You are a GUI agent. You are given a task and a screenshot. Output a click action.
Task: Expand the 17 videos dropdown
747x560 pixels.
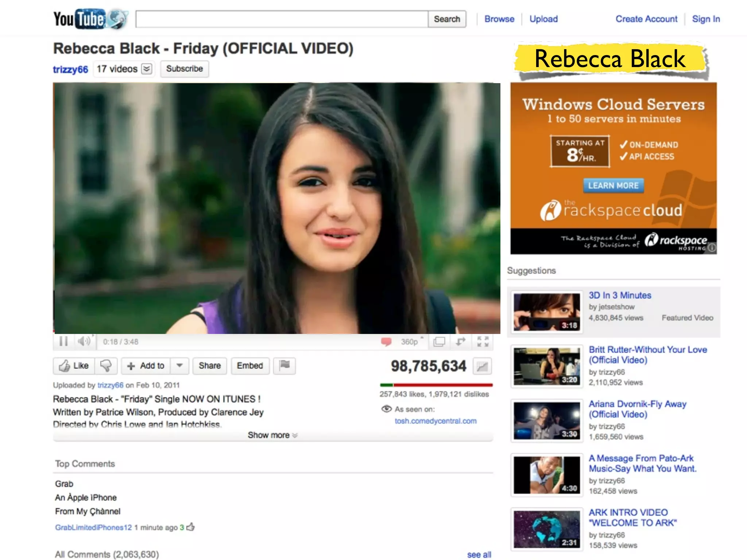pyautogui.click(x=147, y=69)
